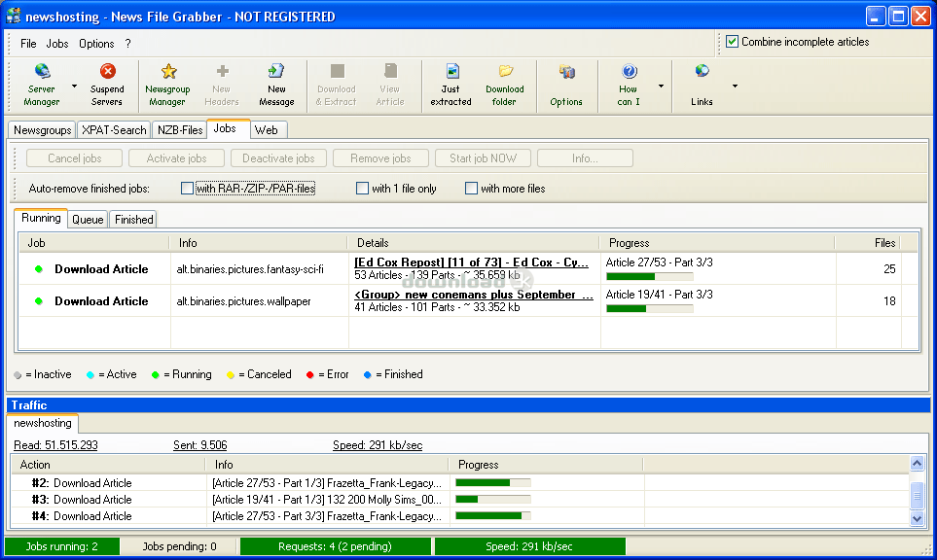Open the File menu
This screenshot has width=937, height=560.
point(28,44)
